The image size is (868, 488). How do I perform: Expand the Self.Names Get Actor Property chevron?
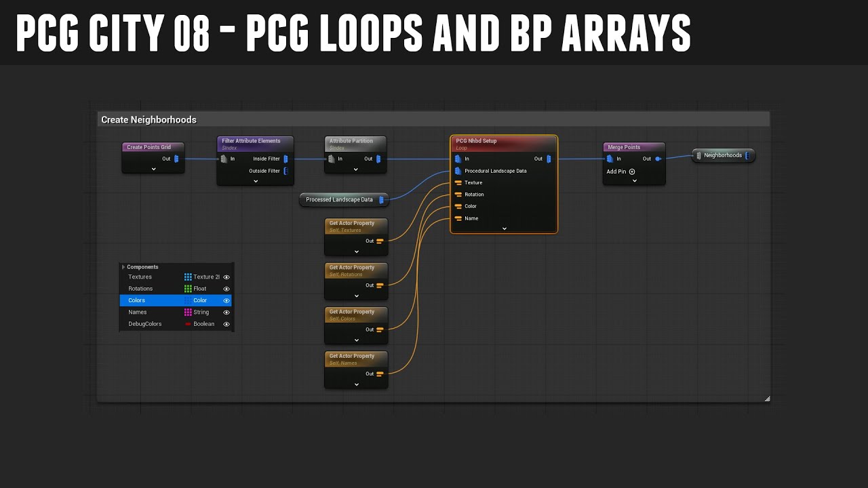coord(356,384)
